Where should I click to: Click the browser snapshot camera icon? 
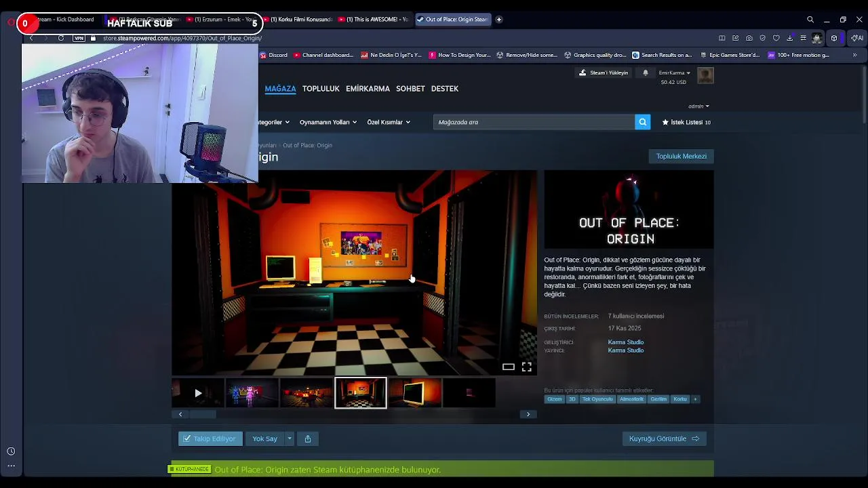[x=749, y=38]
